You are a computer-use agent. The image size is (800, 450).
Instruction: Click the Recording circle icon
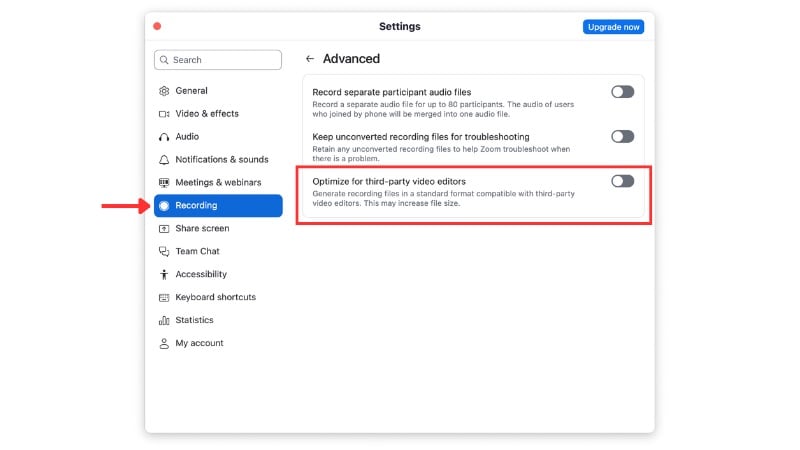coord(164,206)
